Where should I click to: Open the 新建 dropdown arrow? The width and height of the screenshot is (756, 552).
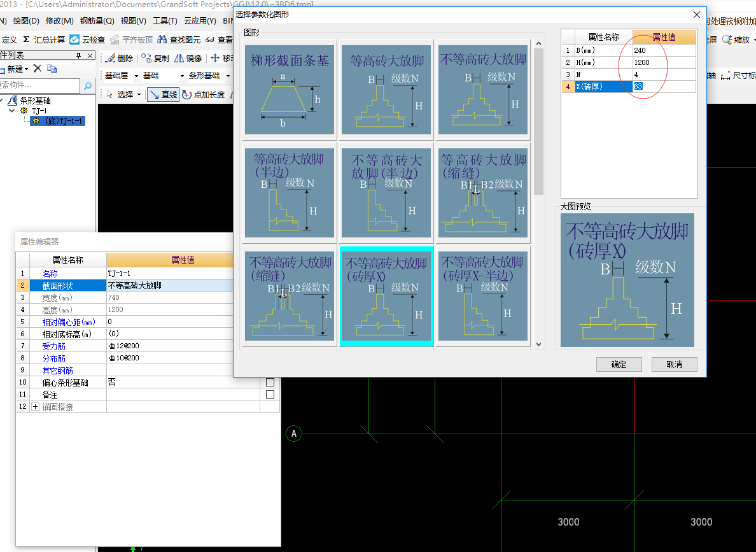point(27,69)
